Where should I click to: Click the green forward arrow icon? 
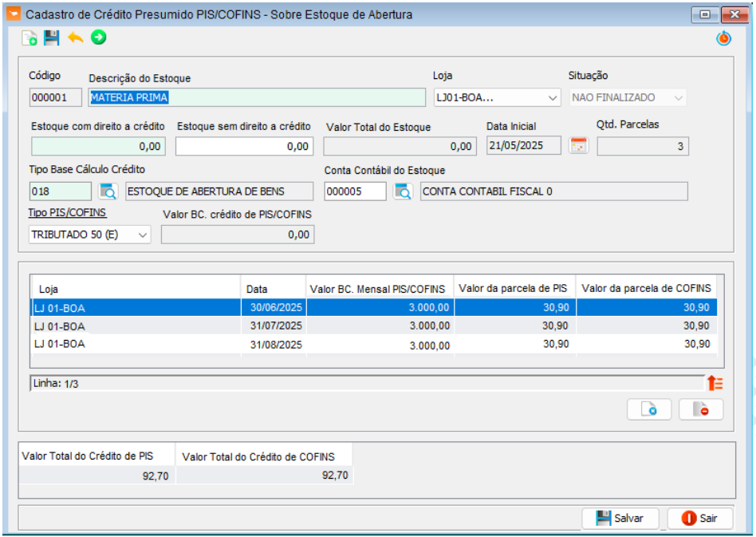click(x=98, y=38)
